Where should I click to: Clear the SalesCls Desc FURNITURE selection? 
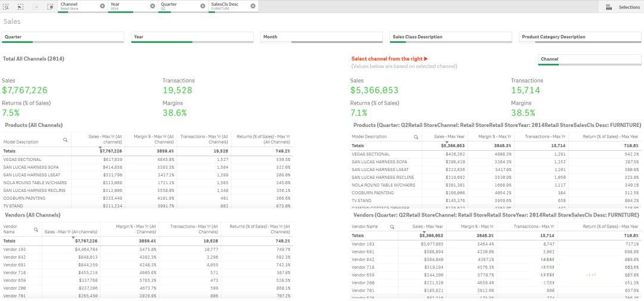click(x=253, y=6)
